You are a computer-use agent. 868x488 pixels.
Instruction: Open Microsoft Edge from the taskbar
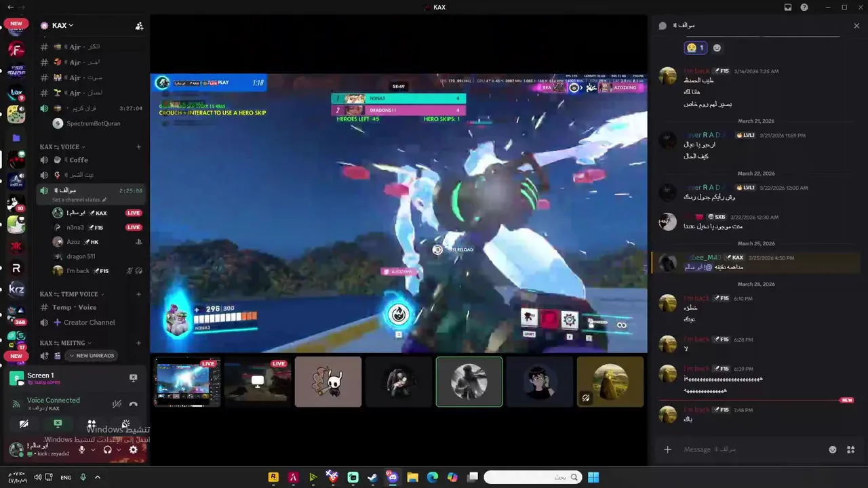point(433,477)
